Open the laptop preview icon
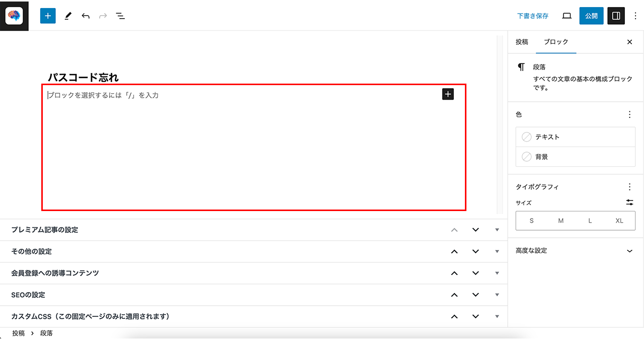 [x=567, y=16]
